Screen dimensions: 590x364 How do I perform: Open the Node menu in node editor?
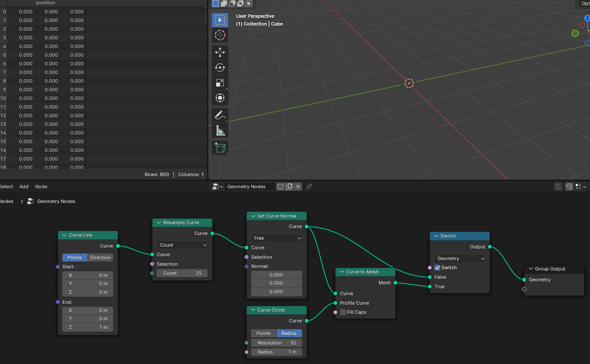[41, 187]
